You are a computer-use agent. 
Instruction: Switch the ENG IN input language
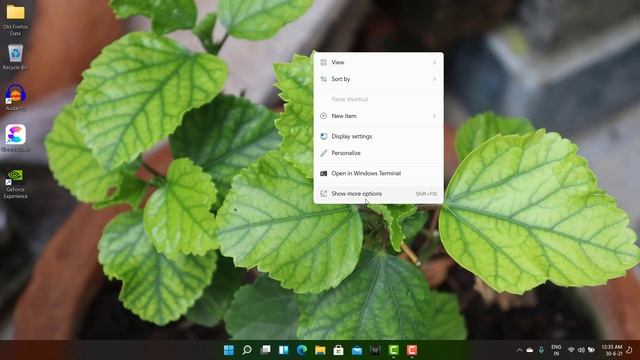(556, 350)
